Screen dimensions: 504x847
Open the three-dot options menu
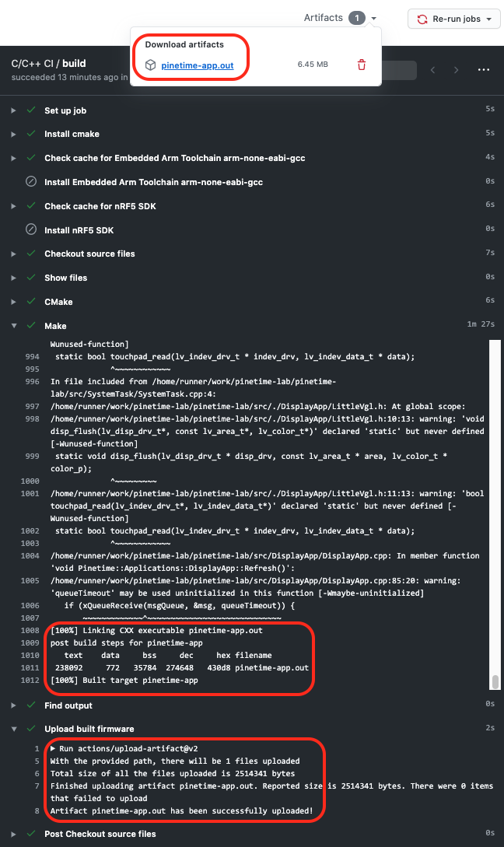point(484,70)
